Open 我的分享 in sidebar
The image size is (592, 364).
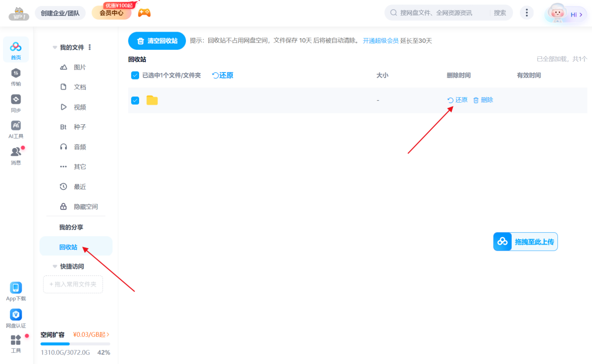coord(72,227)
